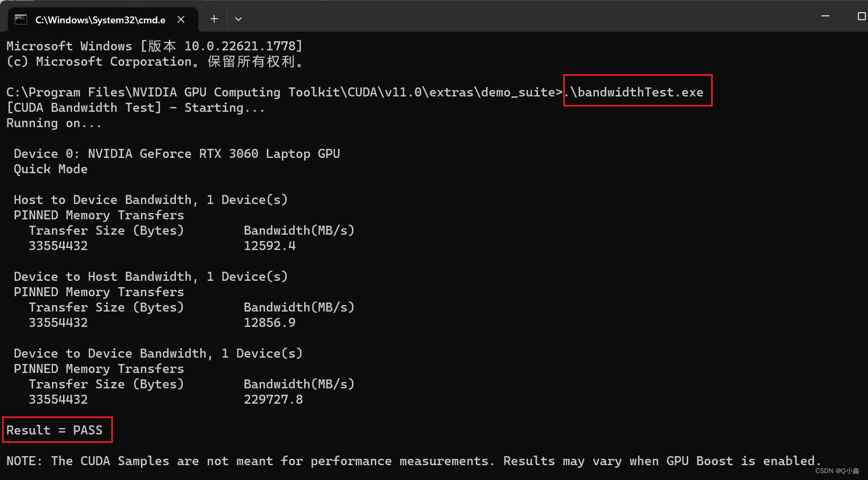Select the C:\Windows\System32\cmd.e tab

point(101,20)
